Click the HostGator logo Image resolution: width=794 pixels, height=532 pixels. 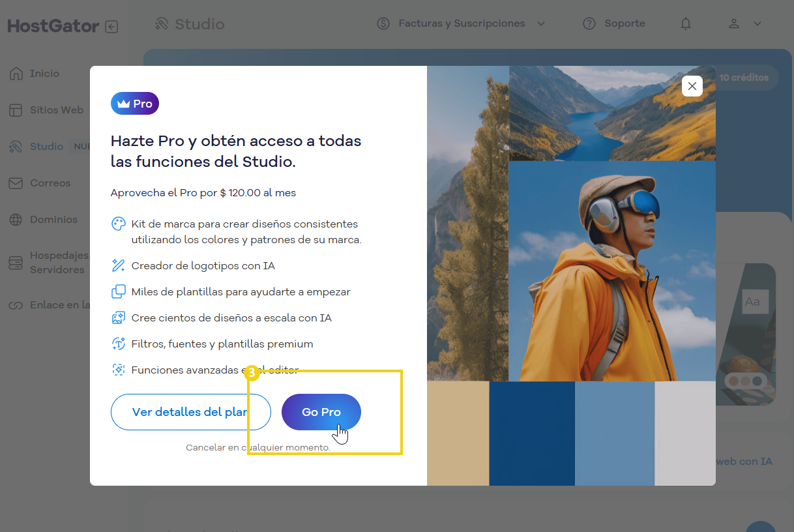[53, 26]
